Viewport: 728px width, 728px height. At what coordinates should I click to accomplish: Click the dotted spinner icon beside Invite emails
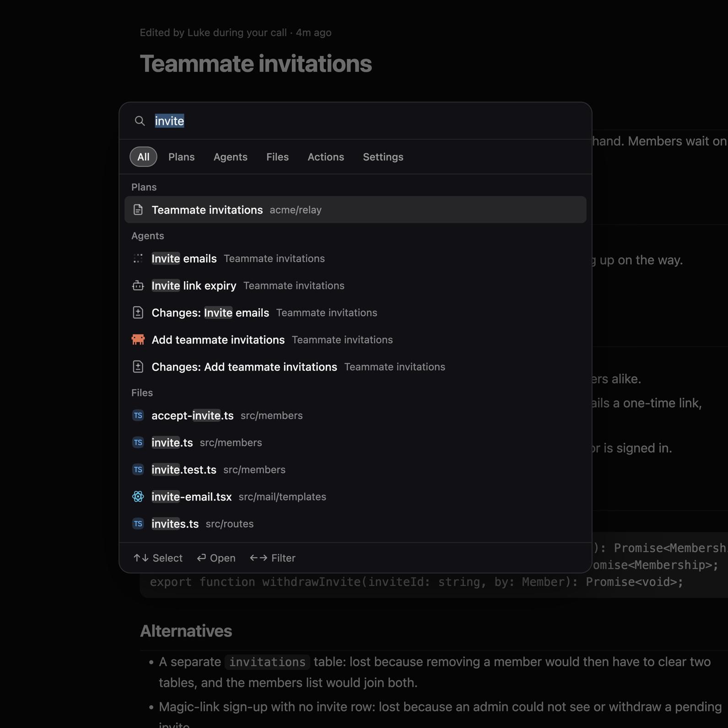click(138, 259)
